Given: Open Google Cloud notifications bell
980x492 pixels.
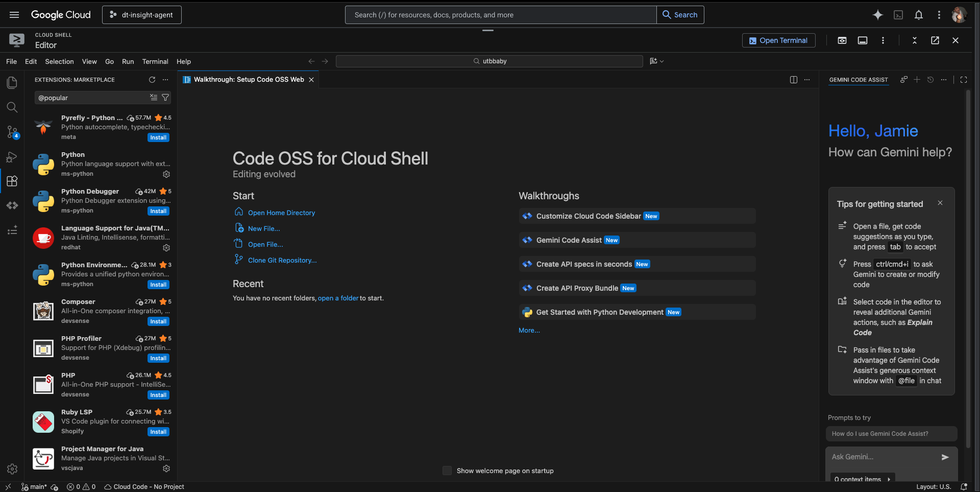Looking at the screenshot, I should point(919,15).
